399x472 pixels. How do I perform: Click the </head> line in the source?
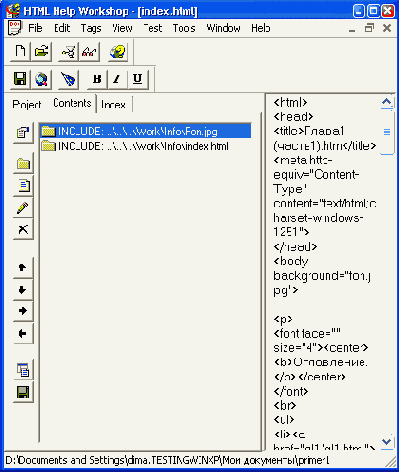click(295, 247)
